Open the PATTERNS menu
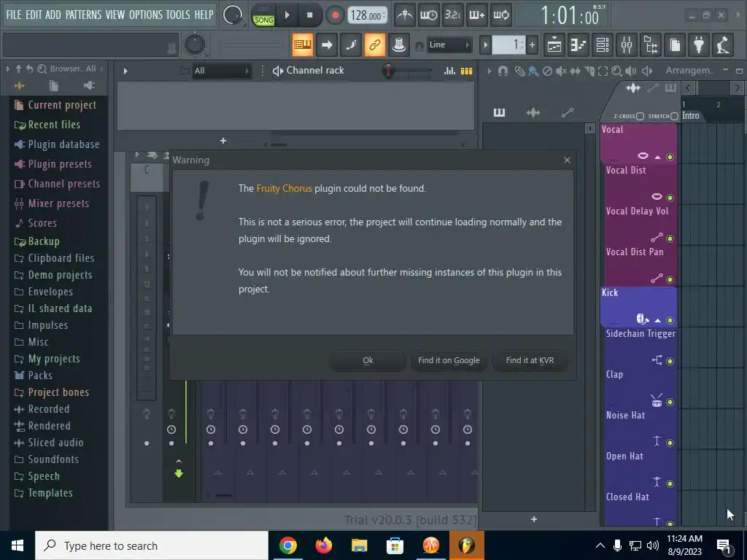The image size is (747, 560). [x=83, y=15]
